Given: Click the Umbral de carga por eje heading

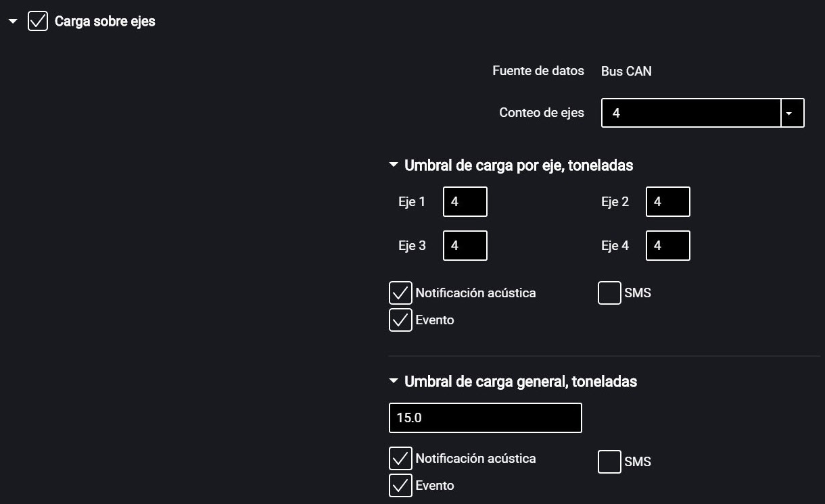Looking at the screenshot, I should point(518,165).
